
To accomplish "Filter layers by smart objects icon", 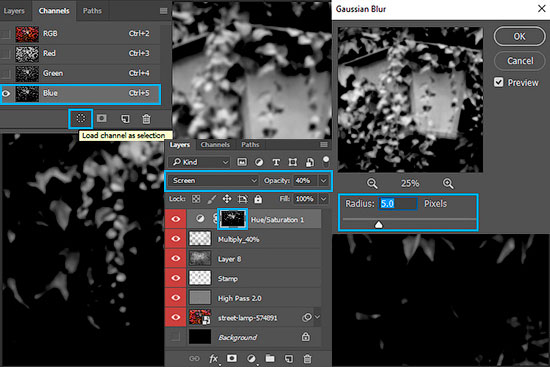I will [309, 162].
